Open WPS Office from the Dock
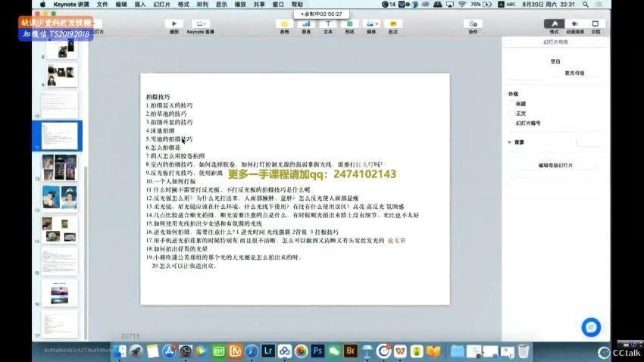Image resolution: width=644 pixels, height=362 pixels. point(400,351)
